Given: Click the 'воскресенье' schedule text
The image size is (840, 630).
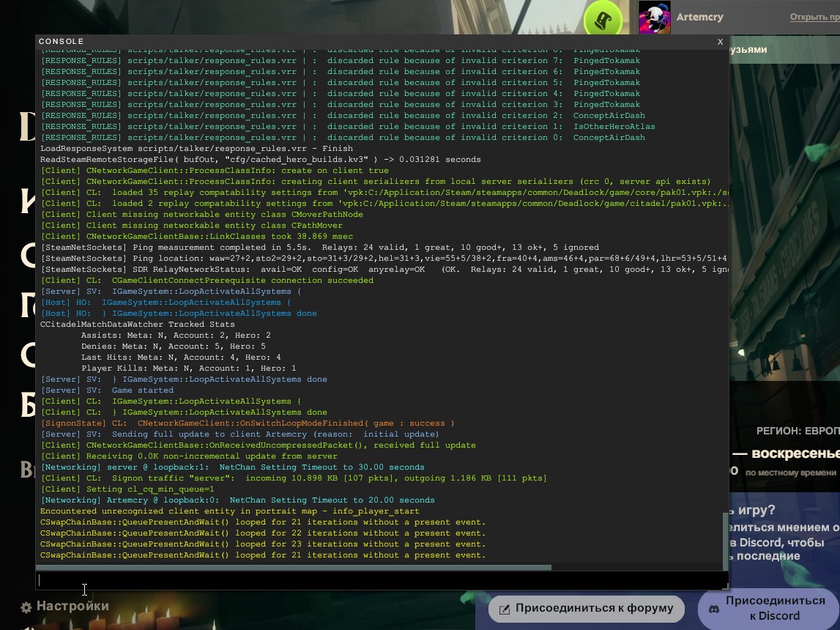Looking at the screenshot, I should click(x=795, y=453).
